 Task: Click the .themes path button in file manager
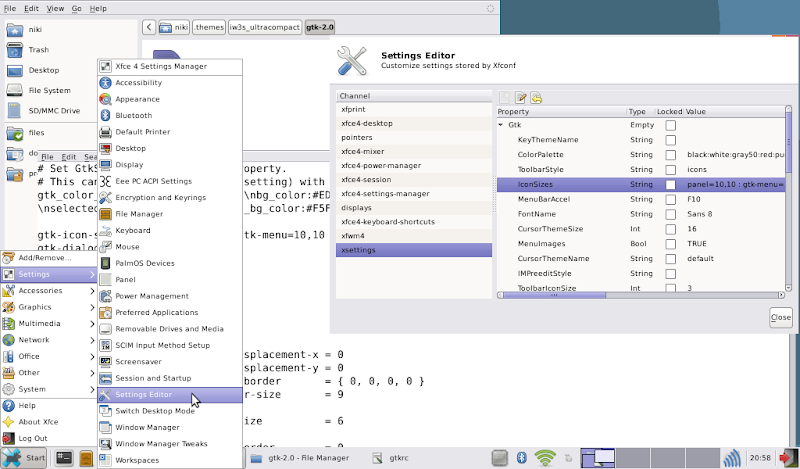pos(209,27)
